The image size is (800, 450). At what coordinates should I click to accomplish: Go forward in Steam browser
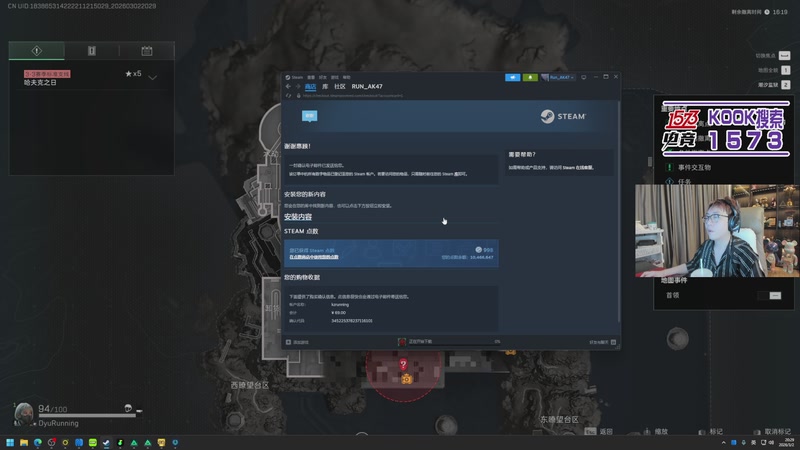[x=298, y=87]
